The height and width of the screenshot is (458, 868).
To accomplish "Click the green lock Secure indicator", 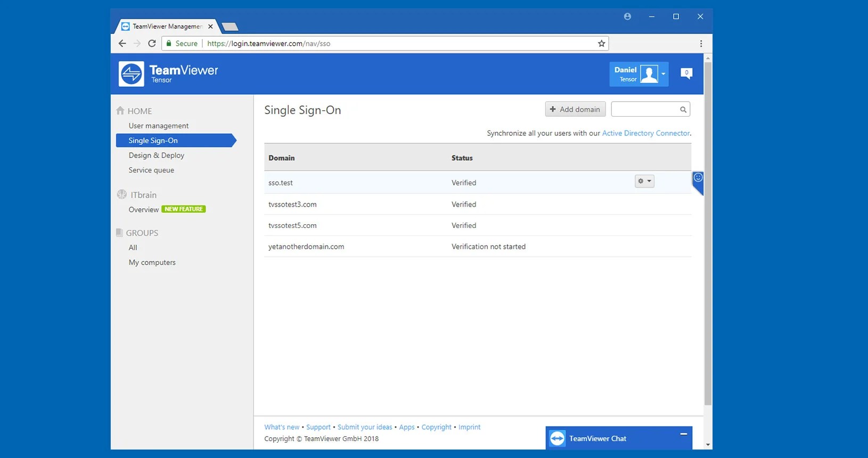I will (x=182, y=44).
